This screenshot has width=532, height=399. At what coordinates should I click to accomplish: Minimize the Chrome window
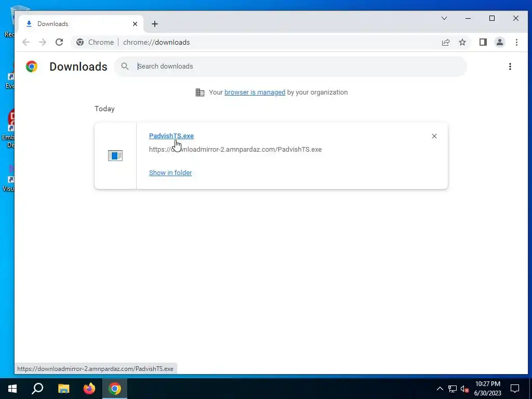pyautogui.click(x=468, y=18)
